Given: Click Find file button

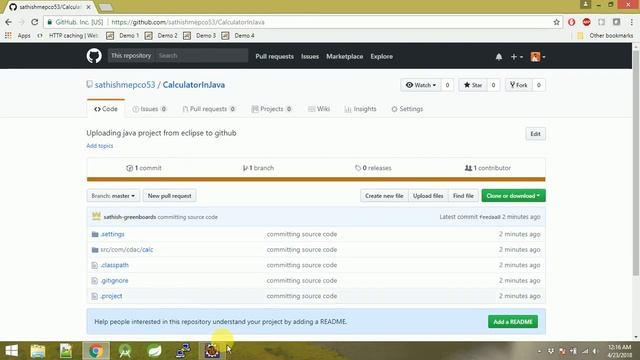Looking at the screenshot, I should (x=463, y=196).
